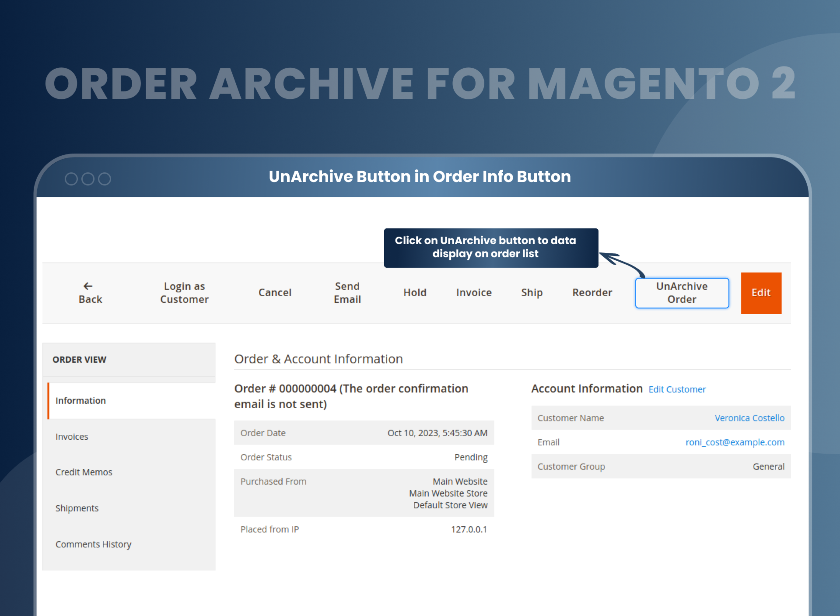
Task: Click the Customer Name label
Action: pos(570,418)
